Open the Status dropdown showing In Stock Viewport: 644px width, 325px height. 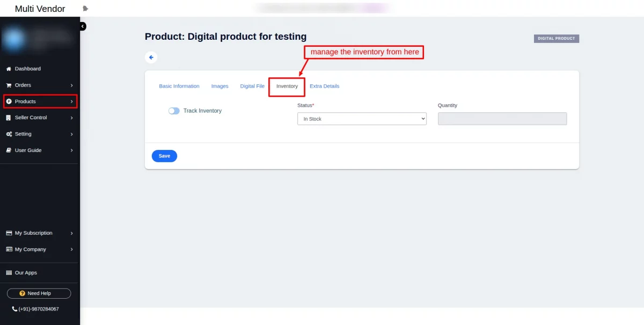click(362, 119)
